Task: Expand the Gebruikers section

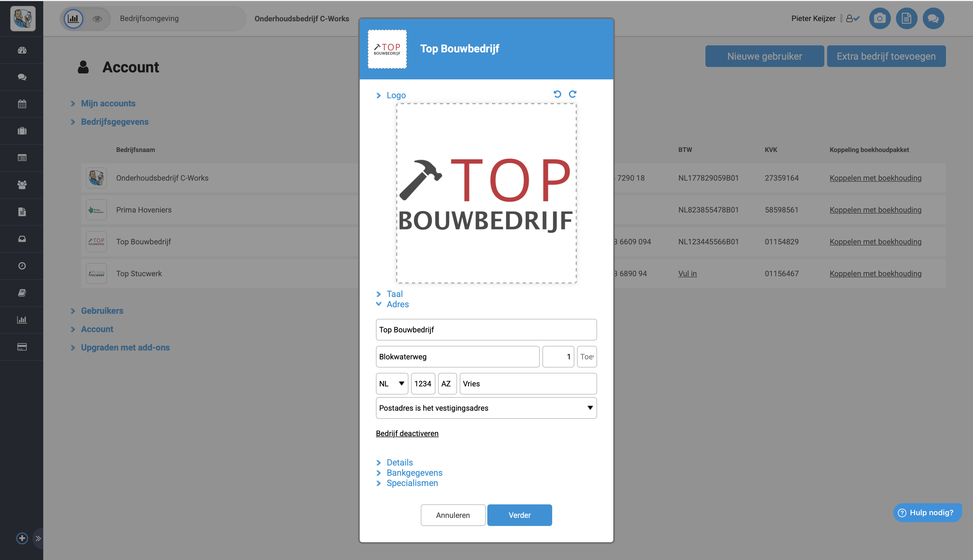Action: point(102,311)
